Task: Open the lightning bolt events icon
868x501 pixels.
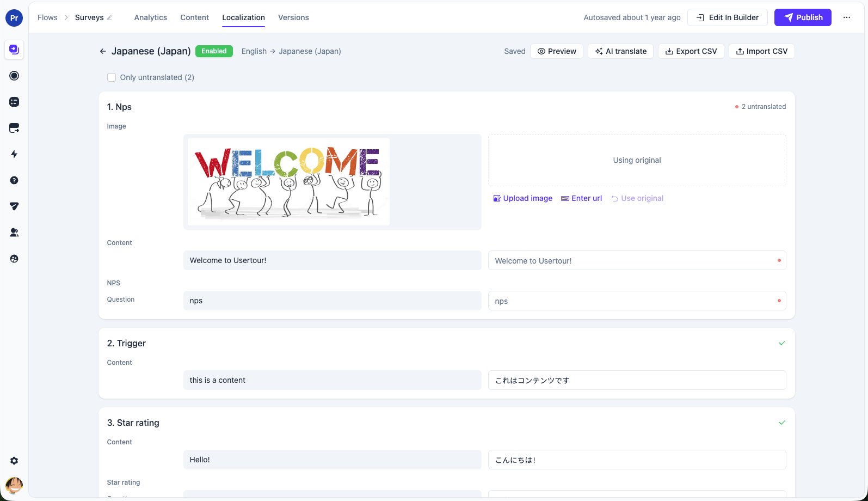Action: tap(14, 154)
